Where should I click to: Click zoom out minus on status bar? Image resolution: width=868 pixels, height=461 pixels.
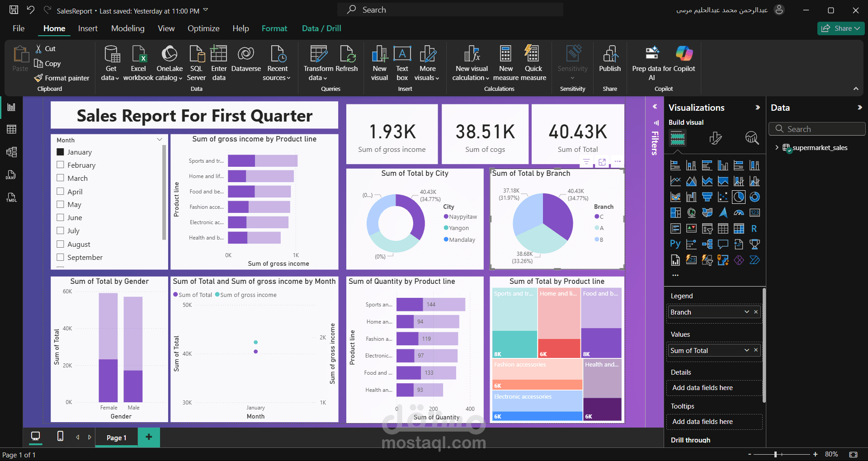tap(750, 454)
